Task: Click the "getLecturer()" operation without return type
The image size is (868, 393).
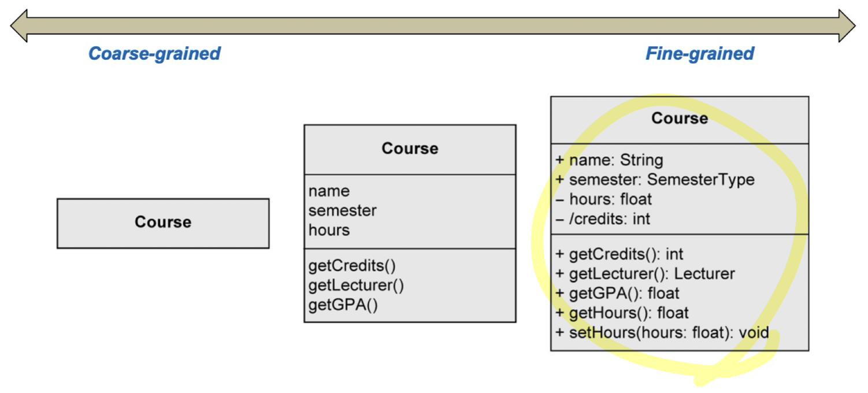Action: click(x=356, y=285)
